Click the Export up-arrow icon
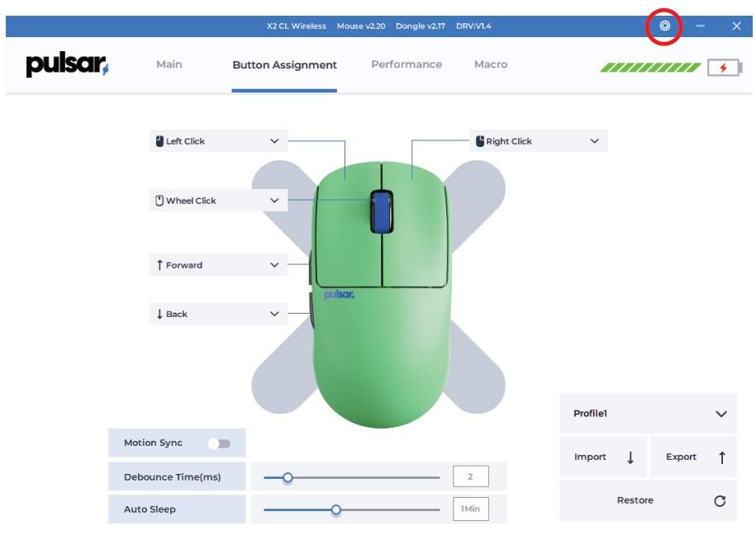This screenshot has width=756, height=535. [722, 457]
